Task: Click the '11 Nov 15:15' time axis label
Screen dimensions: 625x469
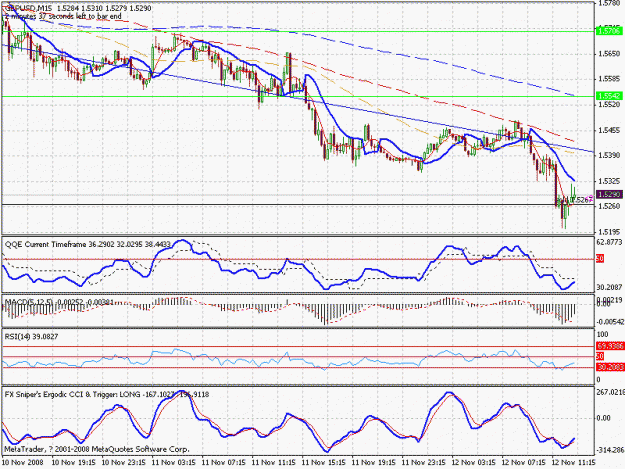Action: [324, 463]
